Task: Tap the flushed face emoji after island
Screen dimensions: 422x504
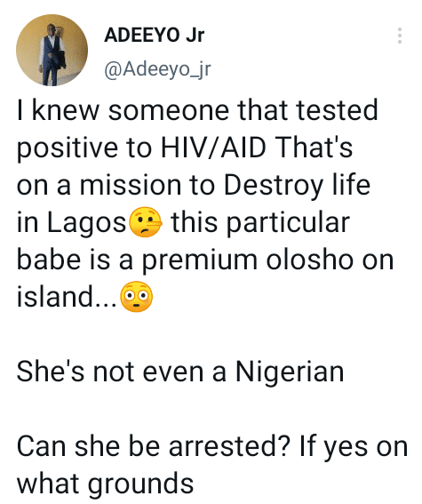Action: coord(137,296)
